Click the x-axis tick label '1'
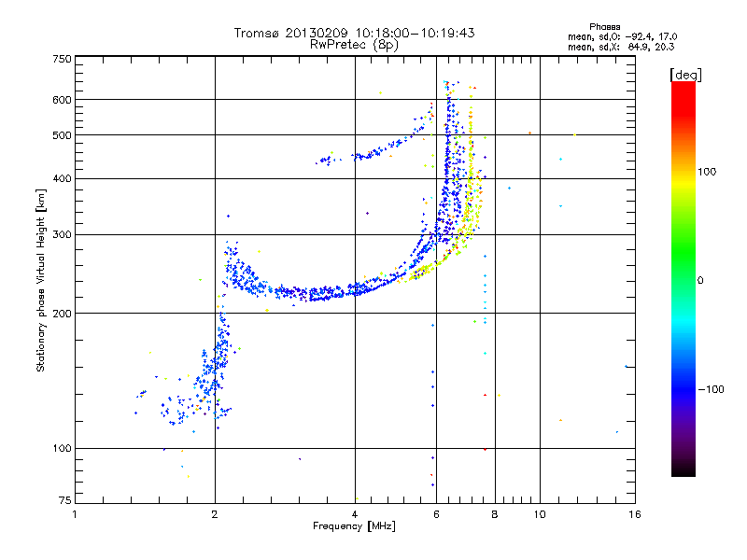 click(75, 514)
